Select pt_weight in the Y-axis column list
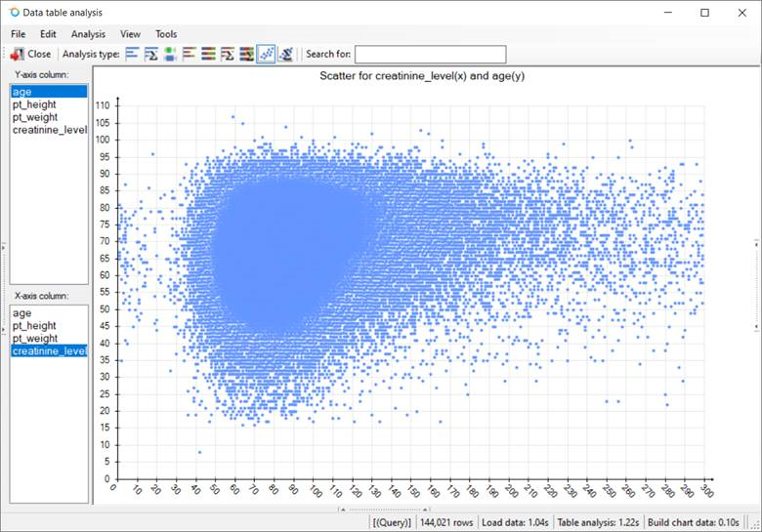The image size is (762, 532). point(35,117)
